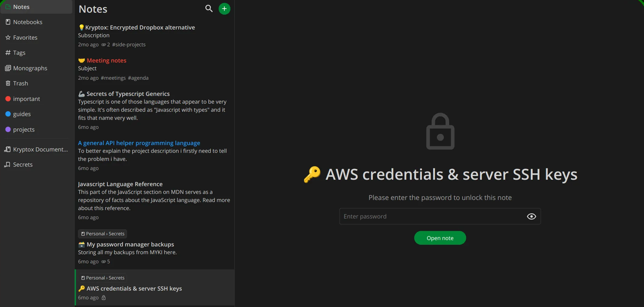Select the Notes item in sidebar
The width and height of the screenshot is (644, 307).
coord(21,7)
